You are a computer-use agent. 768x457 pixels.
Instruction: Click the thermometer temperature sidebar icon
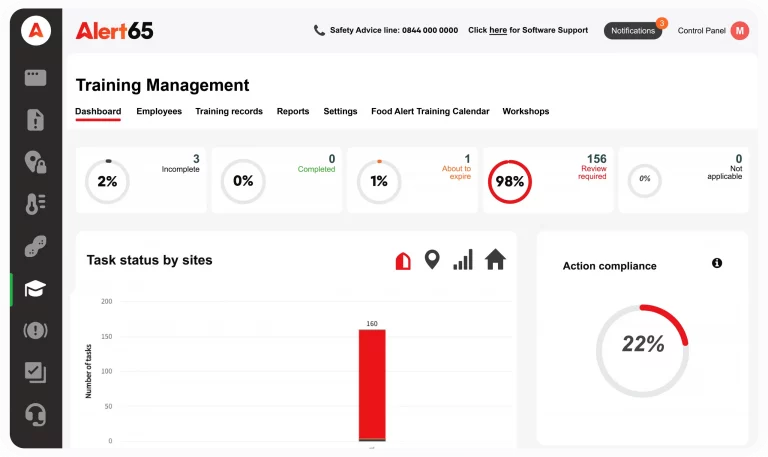(35, 204)
